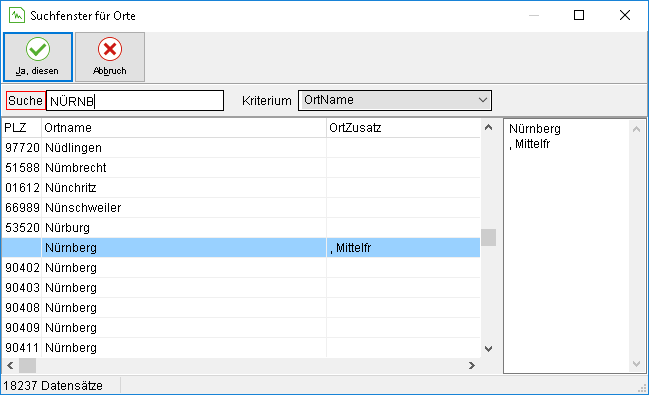Select the row 97720 Nüdlingen
This screenshot has width=650, height=395.
pos(241,148)
